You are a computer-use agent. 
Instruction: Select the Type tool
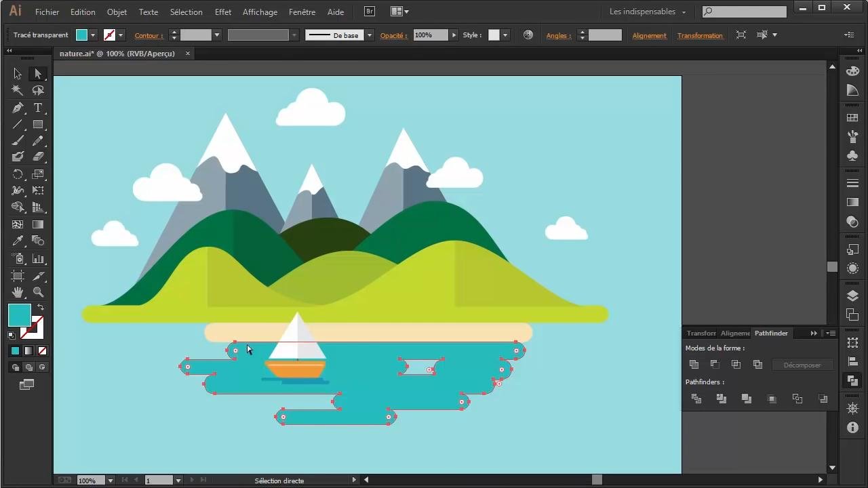[x=38, y=108]
